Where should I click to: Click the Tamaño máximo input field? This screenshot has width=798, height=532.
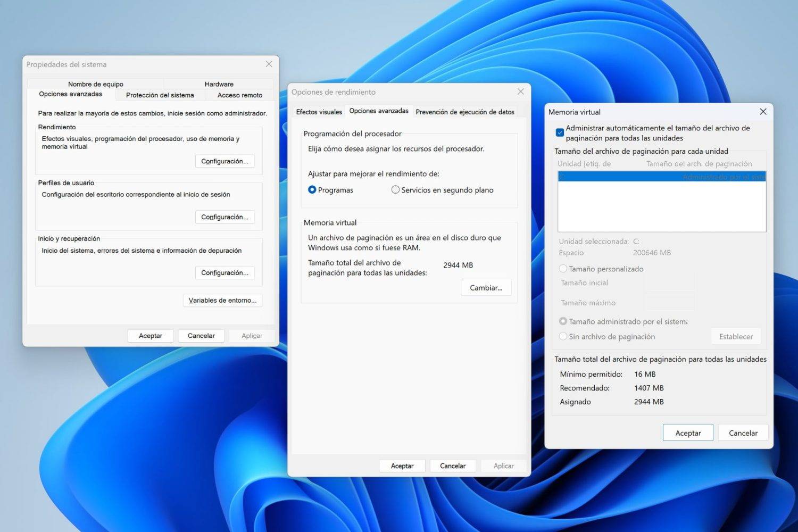(669, 303)
